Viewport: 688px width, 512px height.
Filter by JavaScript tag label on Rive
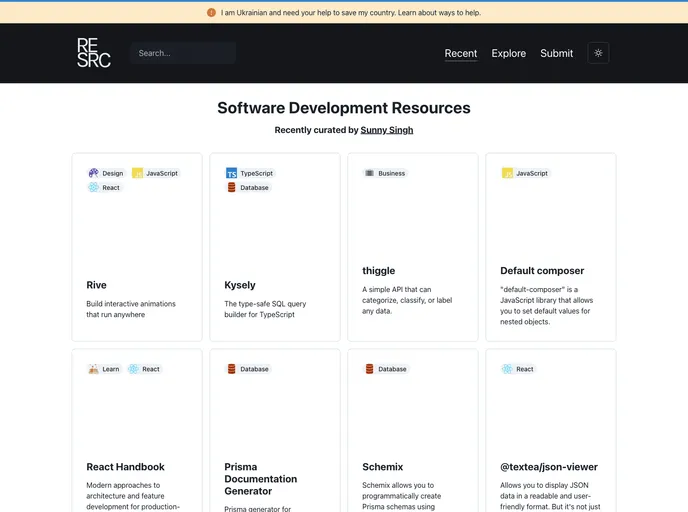pyautogui.click(x=162, y=173)
